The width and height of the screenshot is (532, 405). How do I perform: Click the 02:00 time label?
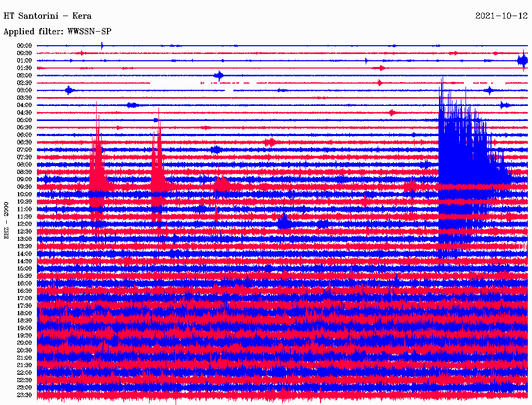click(x=24, y=75)
